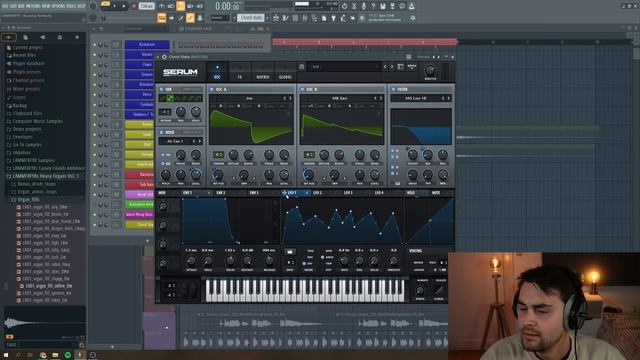Select next OSC A wavetable with right arrow
The image size is (640, 360).
[x=290, y=98]
